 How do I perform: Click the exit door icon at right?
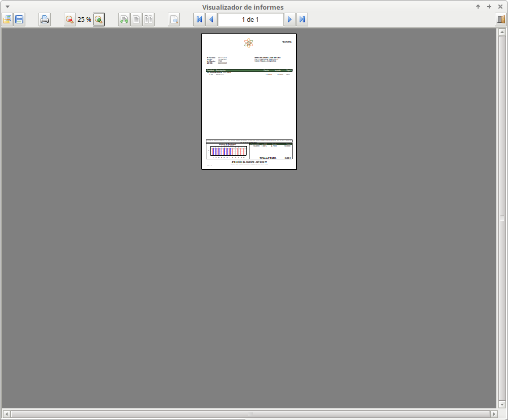501,19
